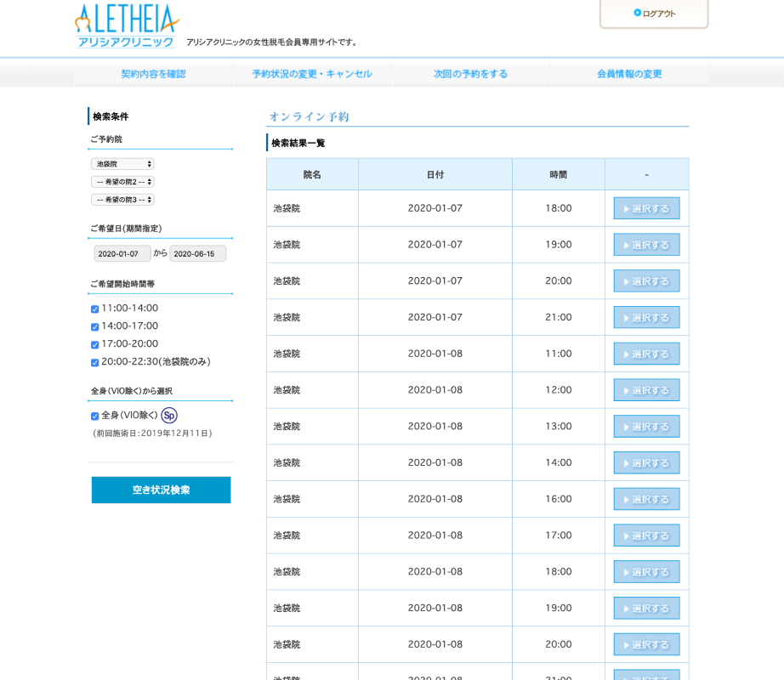The image size is (784, 680).
Task: Open the 池袋院 clinic dropdown
Action: [122, 163]
